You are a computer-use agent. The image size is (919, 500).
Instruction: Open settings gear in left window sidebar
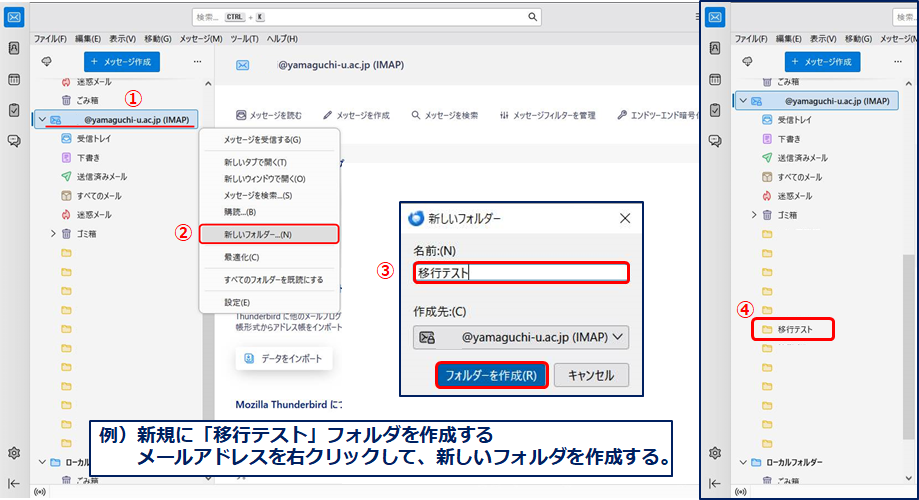[14, 453]
